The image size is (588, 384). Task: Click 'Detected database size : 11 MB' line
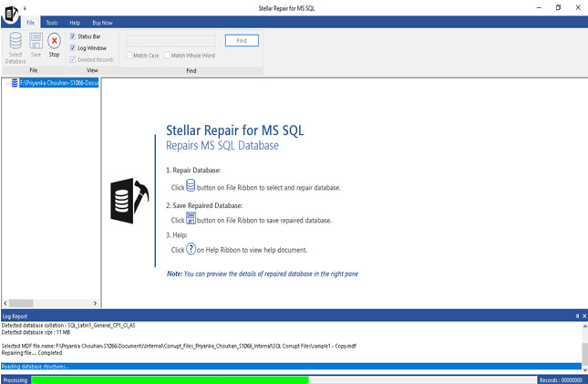pos(36,332)
